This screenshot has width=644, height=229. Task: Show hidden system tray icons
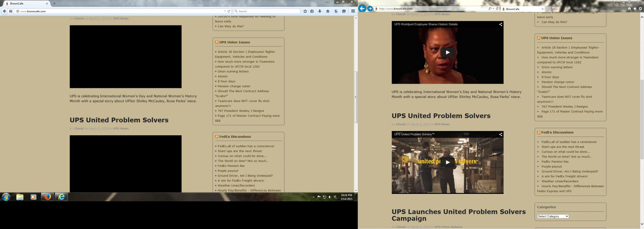pos(314,197)
